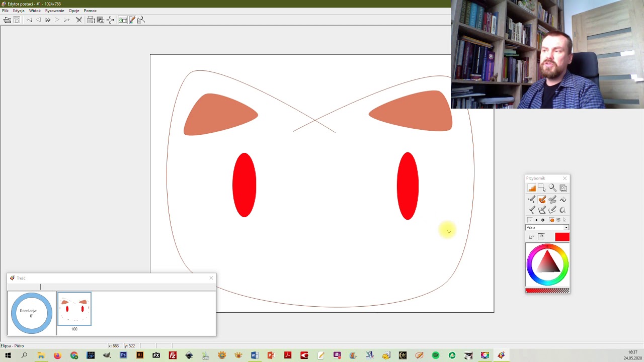Open the Plik menu

coord(5,11)
